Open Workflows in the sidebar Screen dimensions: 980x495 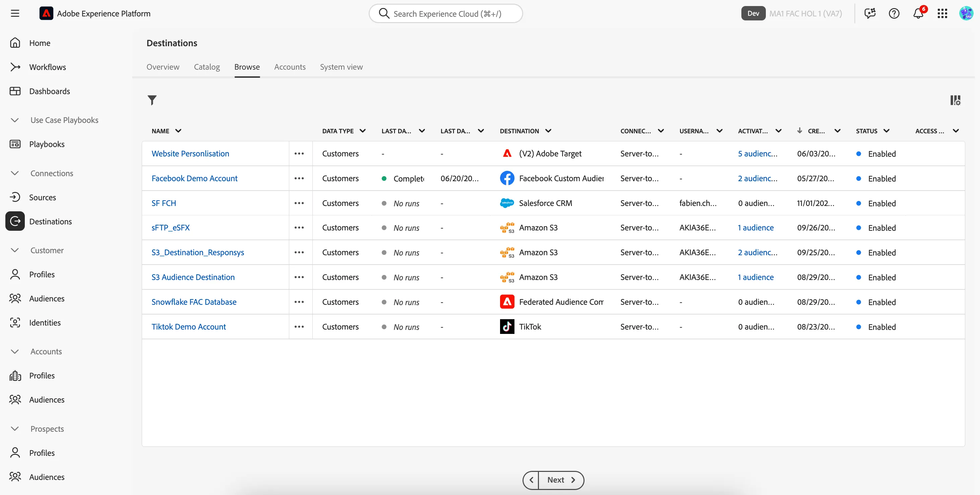click(47, 67)
